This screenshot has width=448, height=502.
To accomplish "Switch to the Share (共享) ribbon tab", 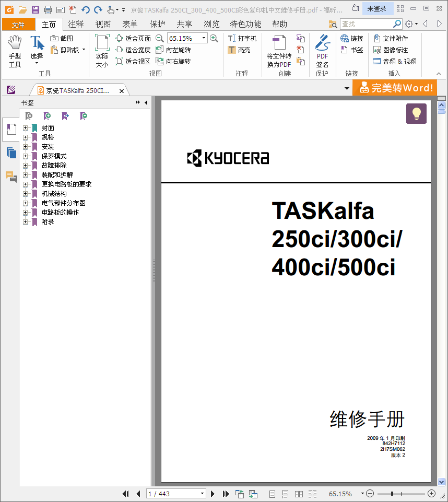I will (x=185, y=25).
